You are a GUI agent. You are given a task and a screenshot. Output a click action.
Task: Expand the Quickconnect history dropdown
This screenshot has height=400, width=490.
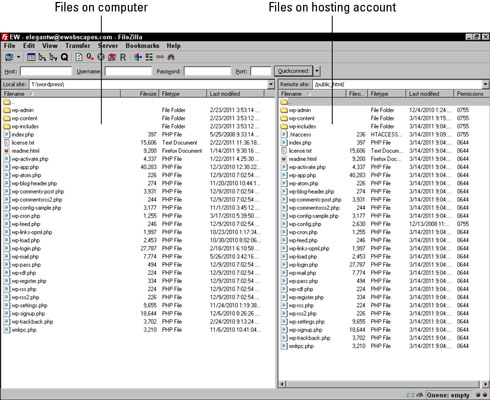(317, 71)
